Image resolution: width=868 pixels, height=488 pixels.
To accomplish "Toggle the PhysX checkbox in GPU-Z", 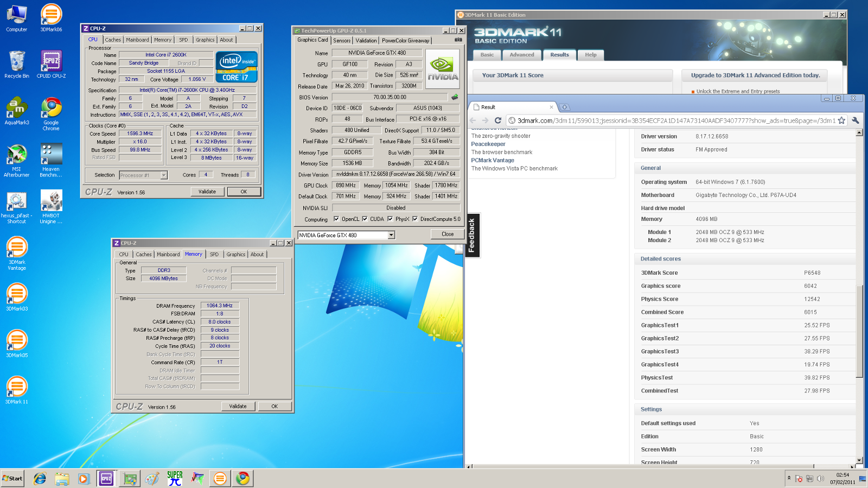I will click(x=390, y=219).
